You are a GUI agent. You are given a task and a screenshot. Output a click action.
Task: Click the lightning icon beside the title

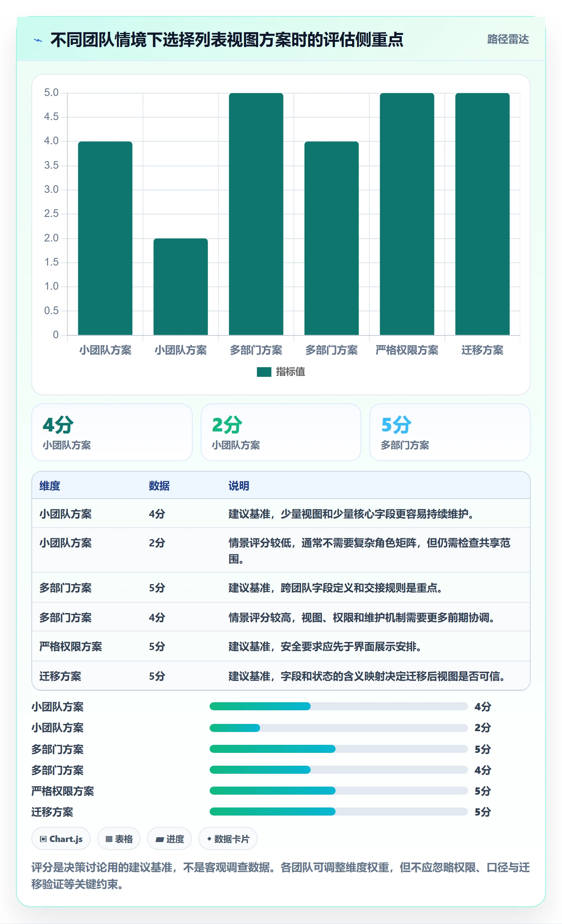pyautogui.click(x=38, y=40)
